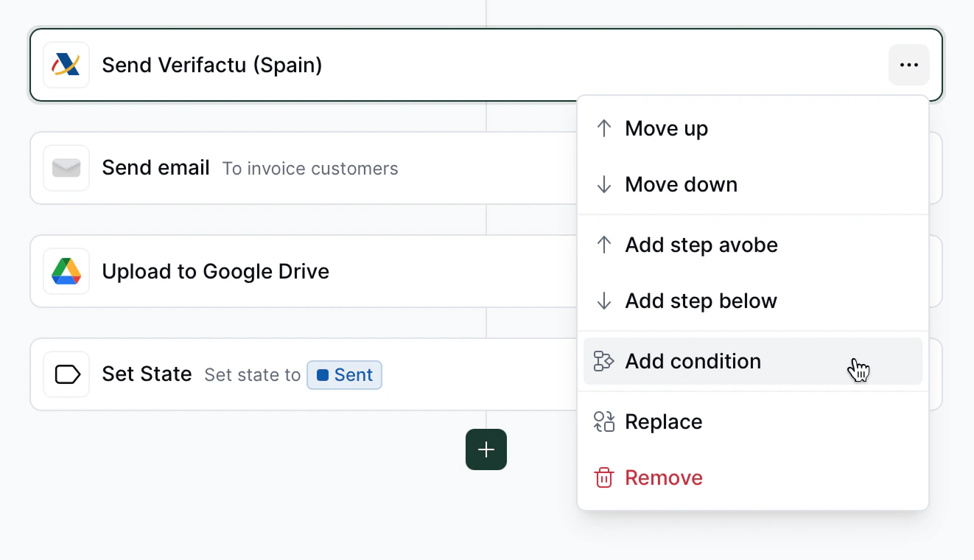Click the Add condition branch icon
Image resolution: width=974 pixels, height=560 pixels.
tap(604, 361)
